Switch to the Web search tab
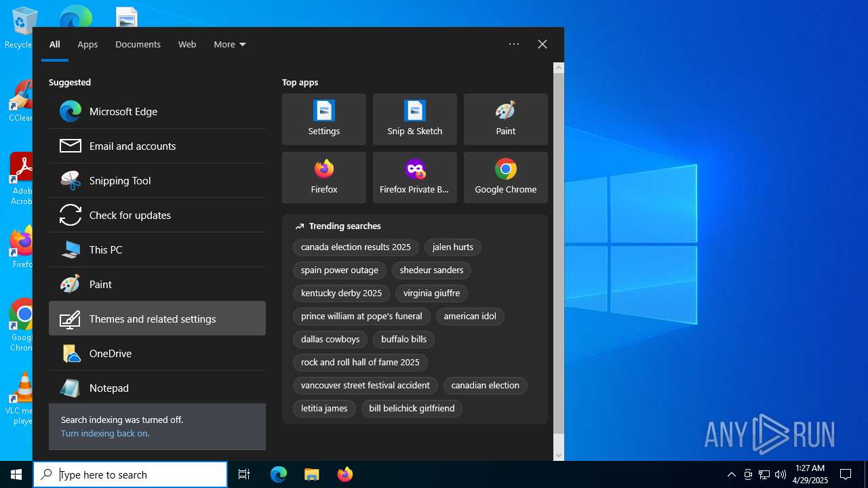This screenshot has height=488, width=868. coord(187,44)
